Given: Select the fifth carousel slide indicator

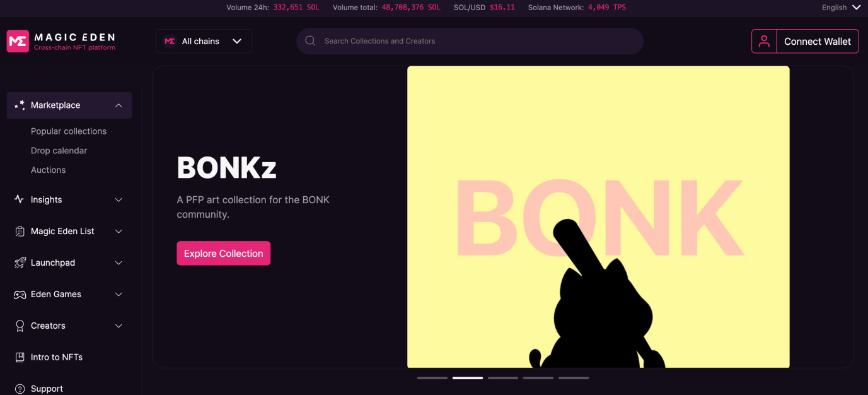Looking at the screenshot, I should 574,378.
